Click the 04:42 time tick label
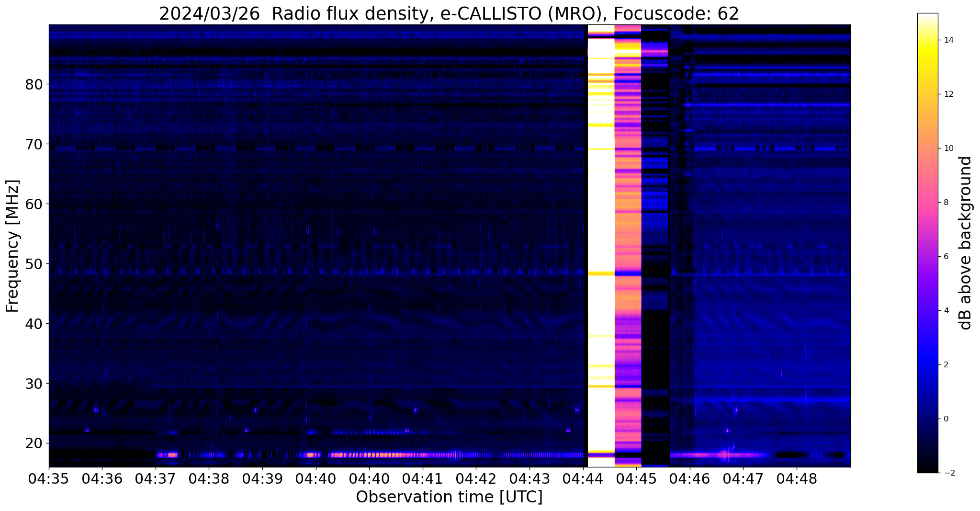 tap(476, 478)
